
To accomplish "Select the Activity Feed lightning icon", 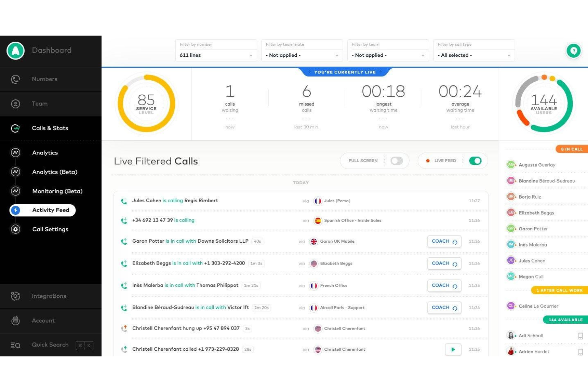I will coord(16,210).
